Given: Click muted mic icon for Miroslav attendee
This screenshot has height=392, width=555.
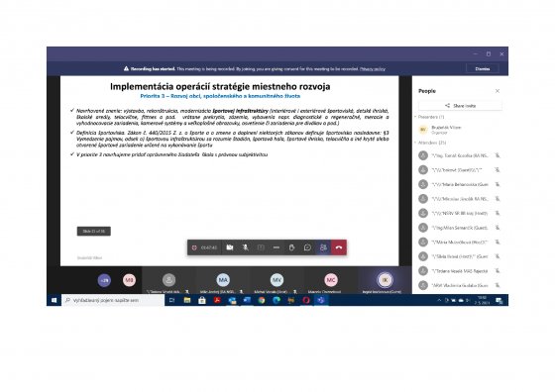Looking at the screenshot, I should 498,199.
